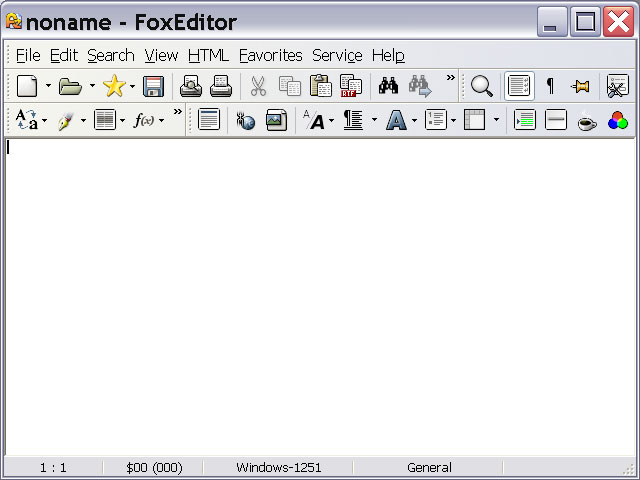Open the Service menu
Viewport: 640px width, 480px height.
pyautogui.click(x=337, y=56)
